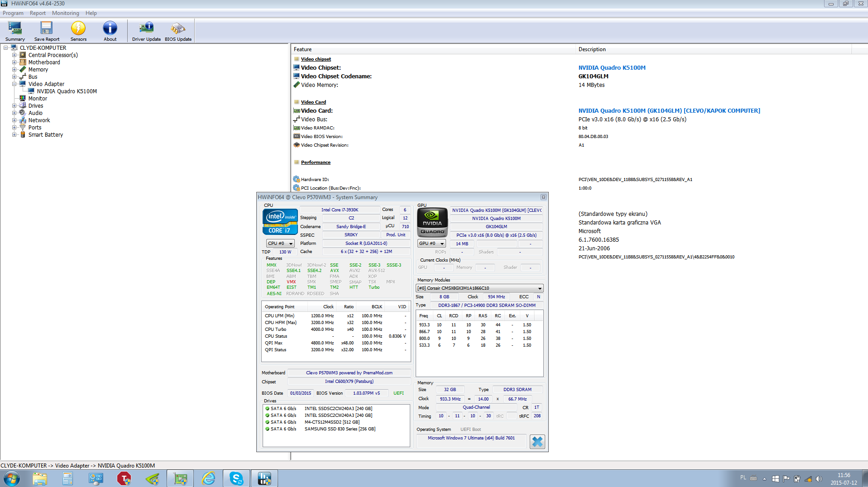
Task: Expand the Audio tree node
Action: coord(14,113)
